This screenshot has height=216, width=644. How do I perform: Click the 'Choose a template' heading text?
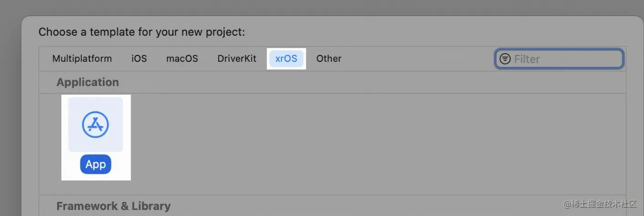142,32
